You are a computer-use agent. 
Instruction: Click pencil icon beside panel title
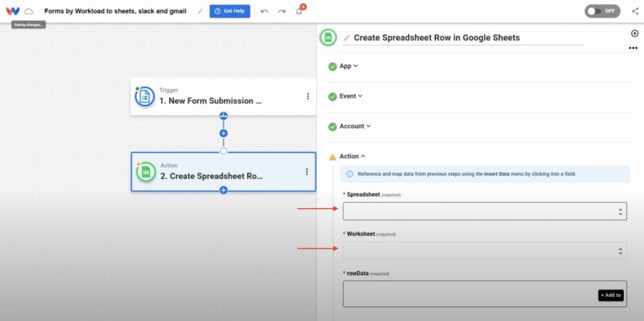(x=347, y=38)
